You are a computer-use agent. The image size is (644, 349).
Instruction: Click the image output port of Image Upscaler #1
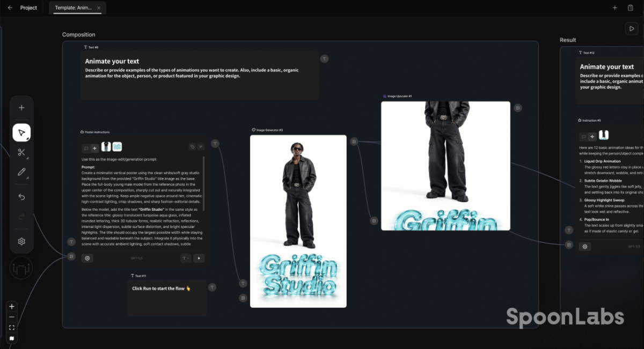coord(518,108)
